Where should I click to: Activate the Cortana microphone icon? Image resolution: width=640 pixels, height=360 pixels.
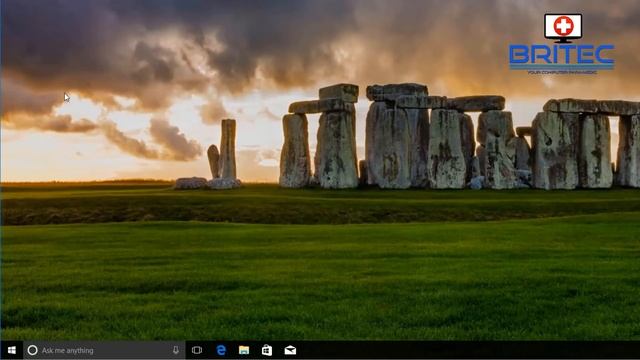tap(176, 350)
